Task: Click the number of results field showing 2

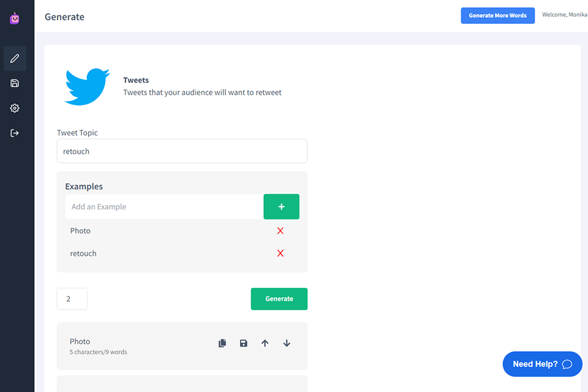Action: point(72,299)
